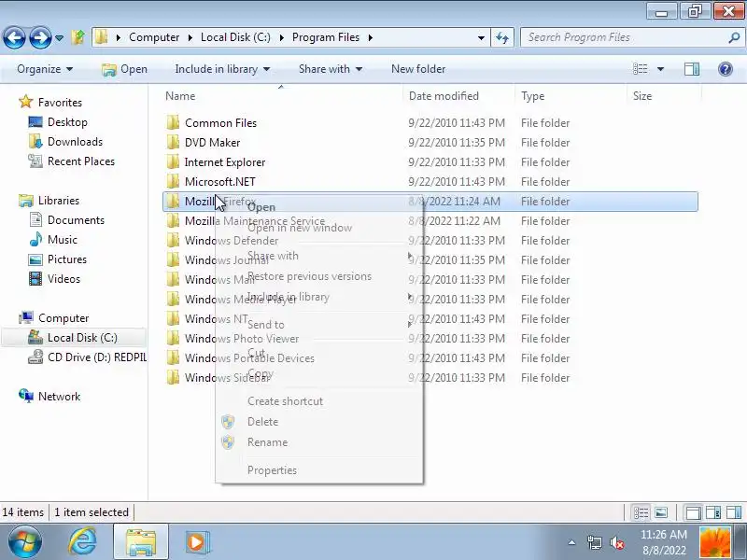Image resolution: width=747 pixels, height=560 pixels.
Task: Choose Create shortcut in context menu
Action: [319, 401]
